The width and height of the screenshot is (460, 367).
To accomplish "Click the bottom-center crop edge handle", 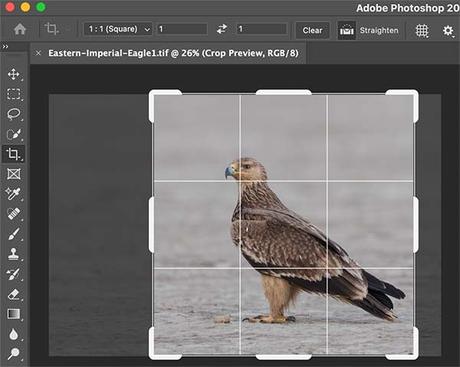I will pos(284,357).
